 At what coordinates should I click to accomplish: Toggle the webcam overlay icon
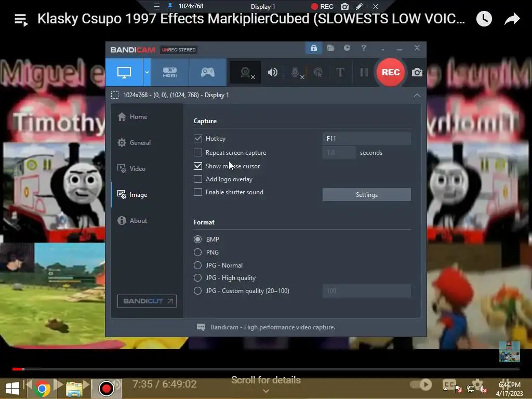click(246, 72)
